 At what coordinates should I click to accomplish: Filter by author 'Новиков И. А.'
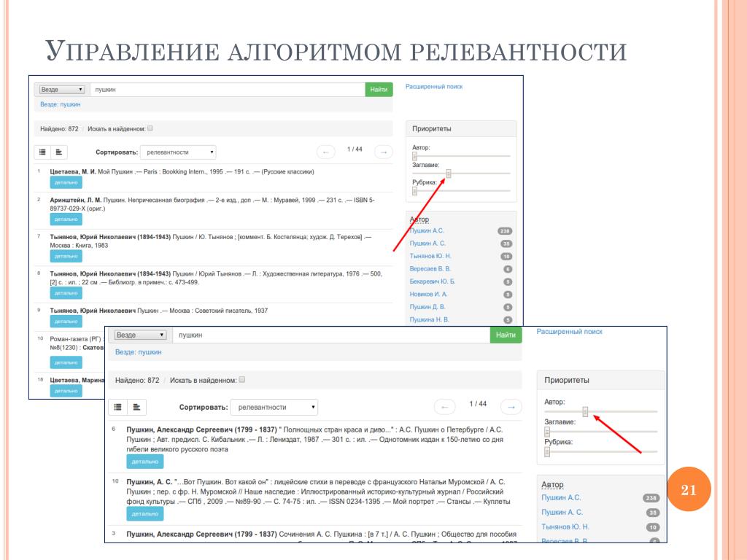(428, 295)
